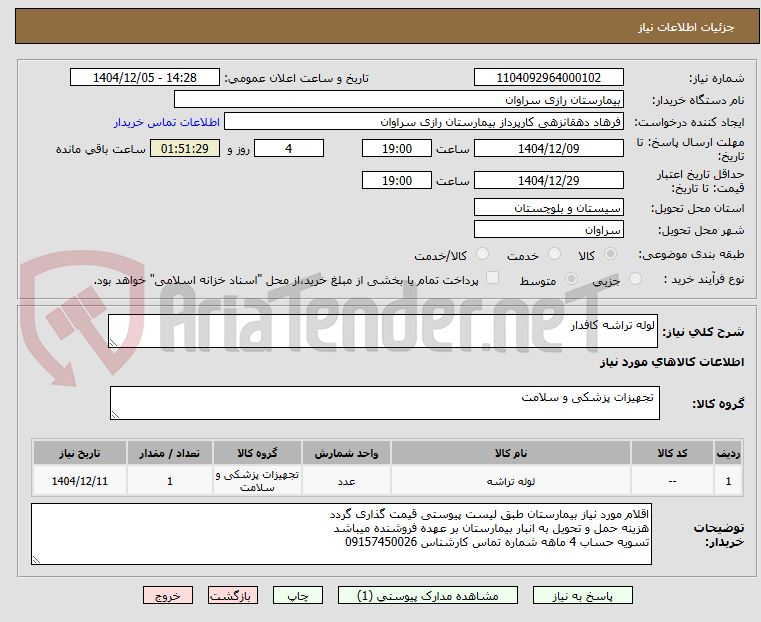Click the need number field 1104092964000102

[548, 78]
